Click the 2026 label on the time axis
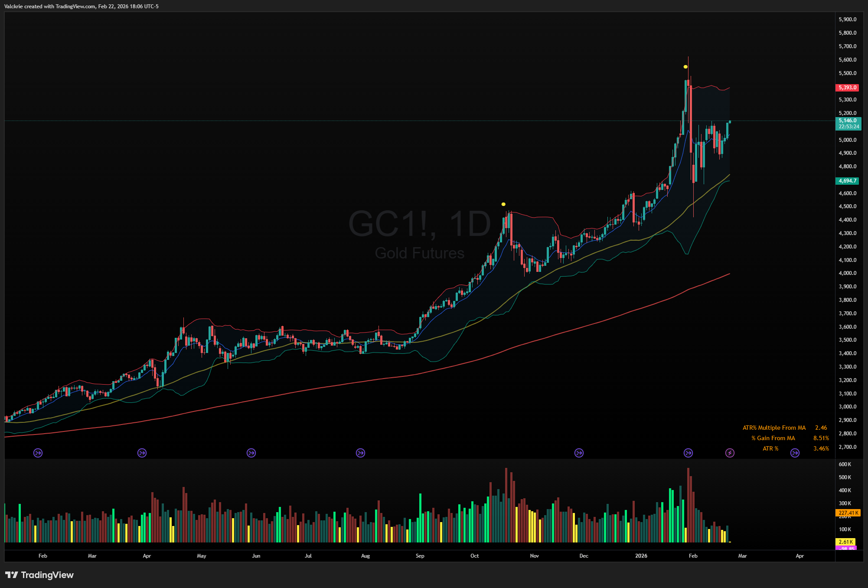The image size is (868, 588). (x=641, y=556)
